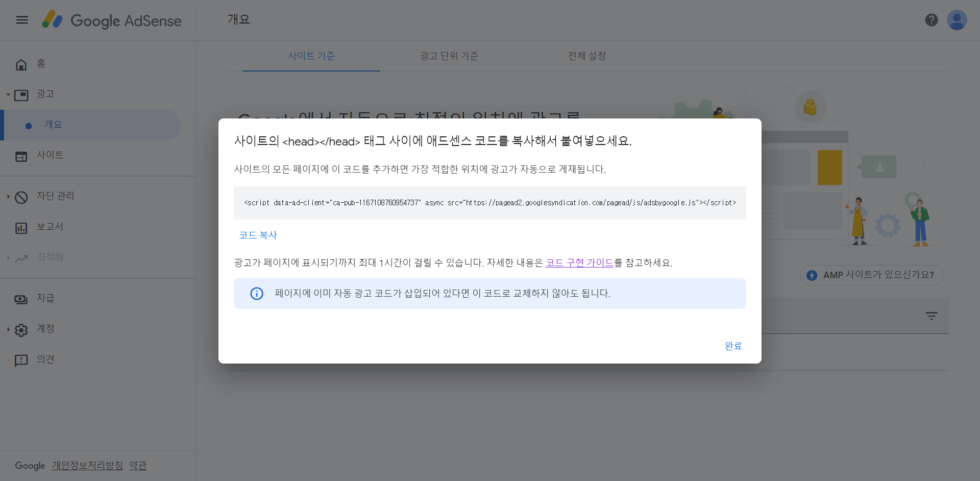Click the AdSense script code box
This screenshot has width=980, height=481.
(x=490, y=203)
